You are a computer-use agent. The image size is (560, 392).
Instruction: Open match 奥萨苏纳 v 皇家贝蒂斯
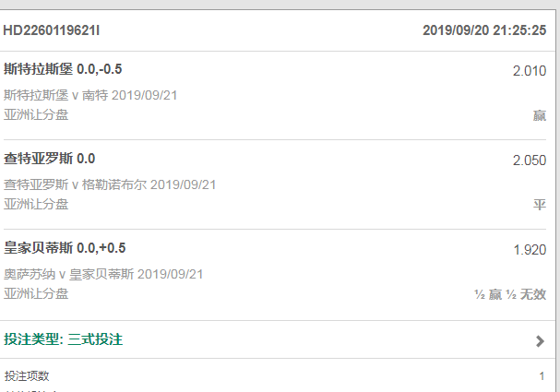click(x=103, y=273)
